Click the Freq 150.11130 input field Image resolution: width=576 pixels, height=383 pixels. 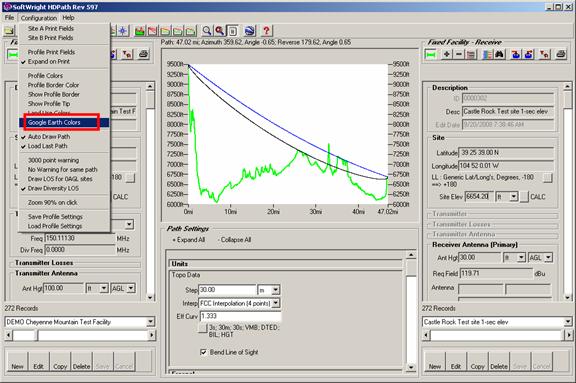80,238
